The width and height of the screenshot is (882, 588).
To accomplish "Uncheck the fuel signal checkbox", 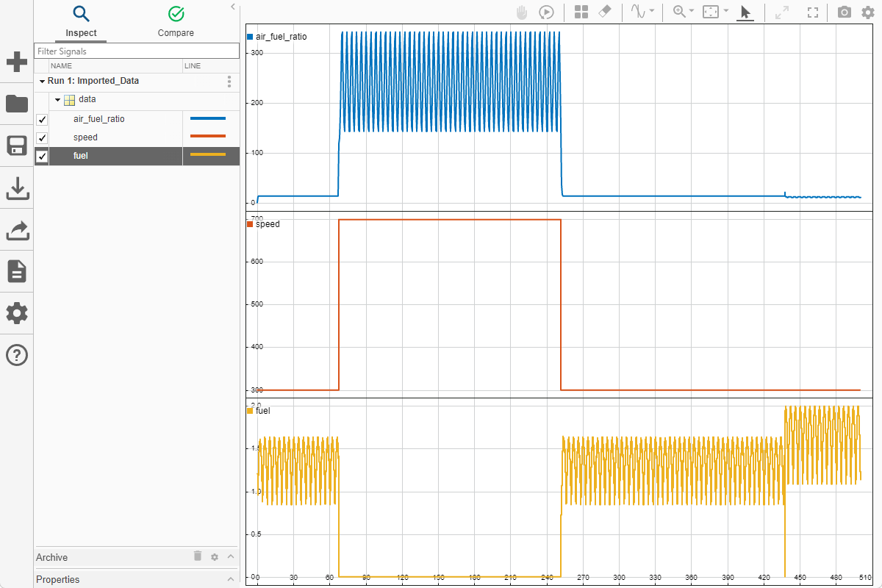I will click(42, 156).
